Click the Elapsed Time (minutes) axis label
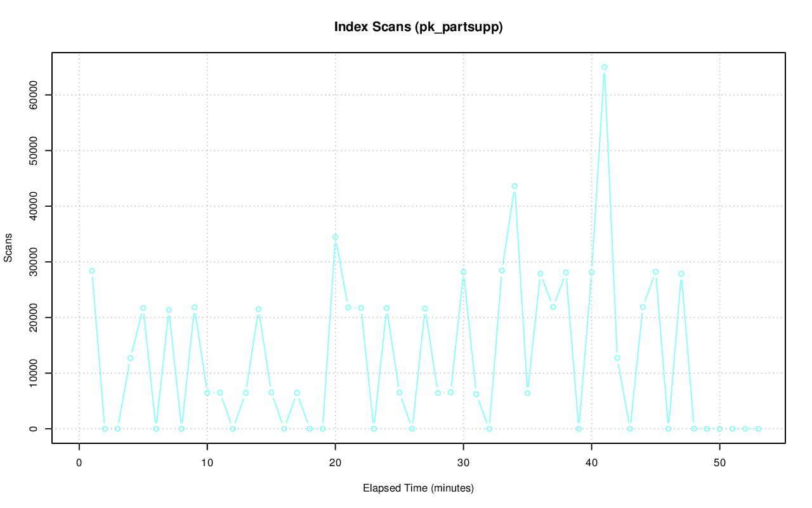The height and width of the screenshot is (508, 812). [418, 488]
